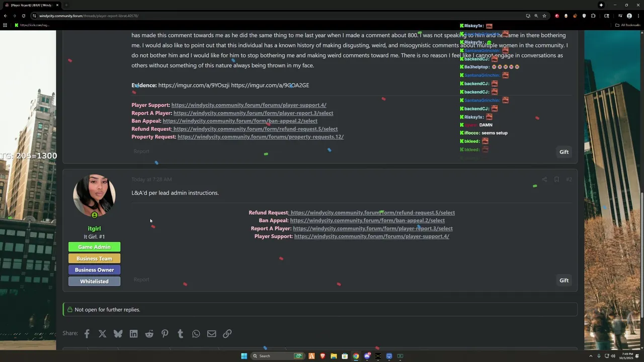
Task: Click post number #2 link
Action: coord(569,179)
